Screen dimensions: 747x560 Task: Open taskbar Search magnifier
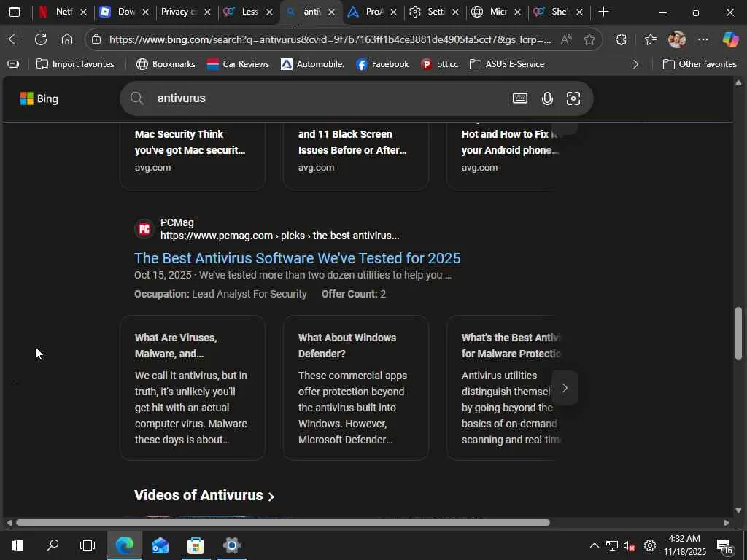coord(53,545)
